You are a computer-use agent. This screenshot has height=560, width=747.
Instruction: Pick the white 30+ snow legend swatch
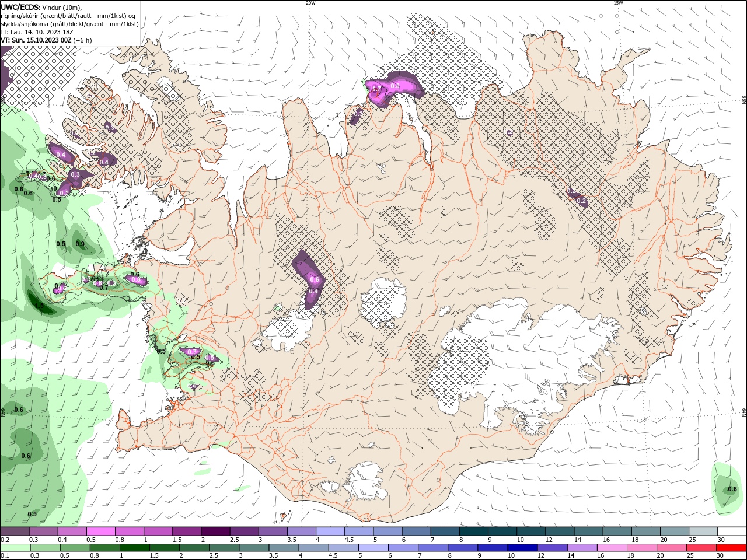(731, 532)
